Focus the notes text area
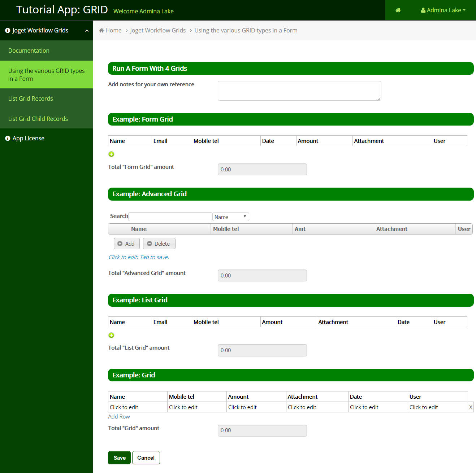The width and height of the screenshot is (476, 473). point(299,91)
